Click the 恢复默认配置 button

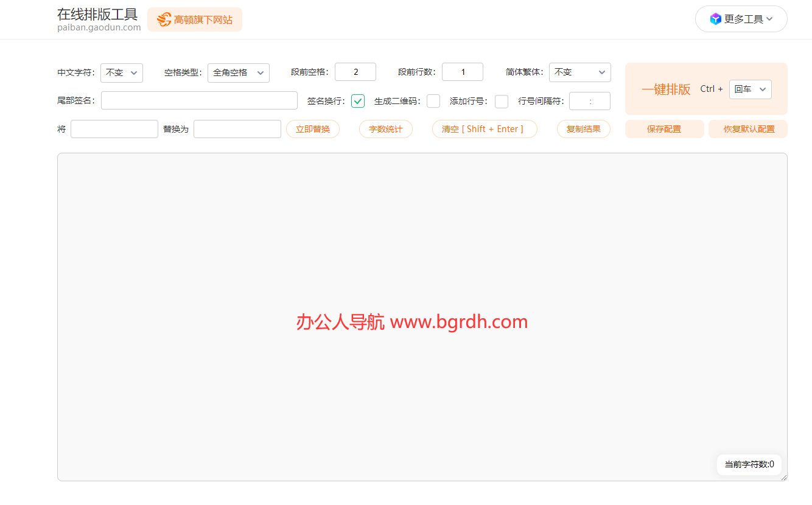click(748, 129)
